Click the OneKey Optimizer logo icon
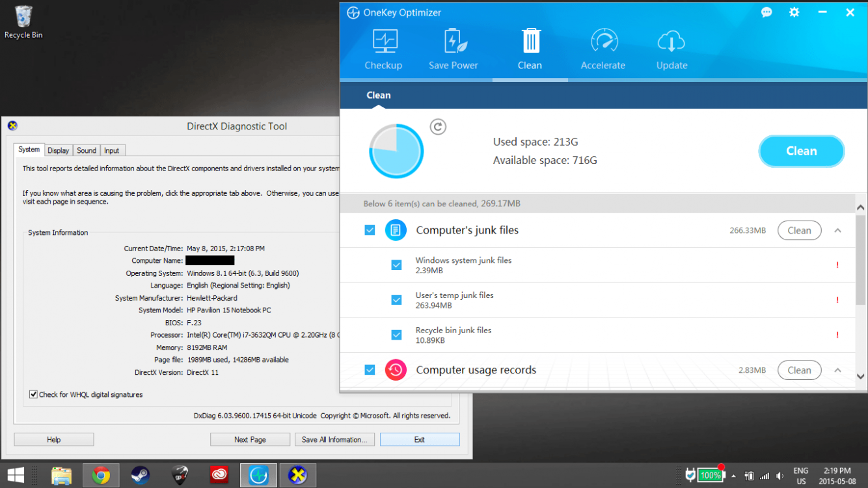The image size is (868, 488). [353, 12]
